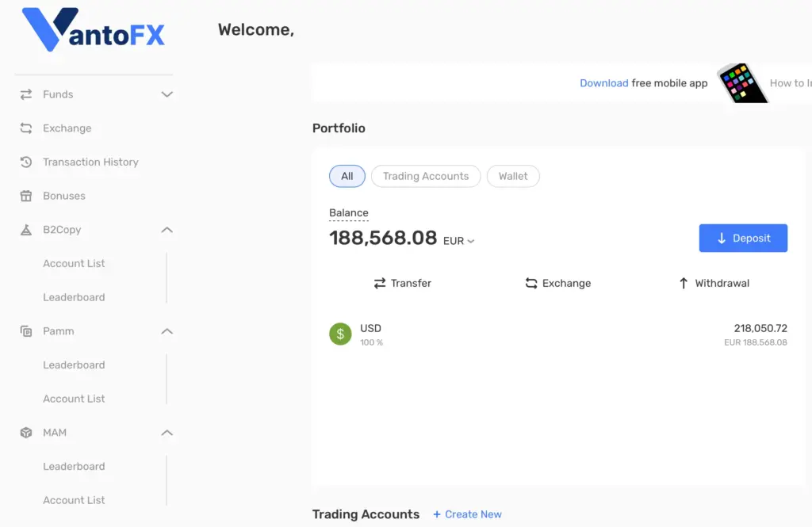This screenshot has height=527, width=812.
Task: Select the Wallet filter tab
Action: [513, 176]
